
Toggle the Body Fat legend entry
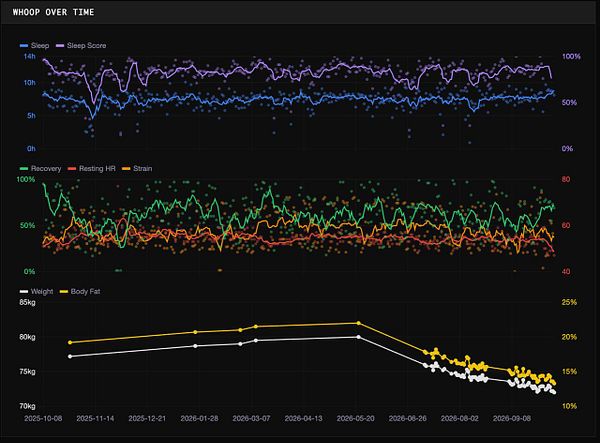coord(80,292)
